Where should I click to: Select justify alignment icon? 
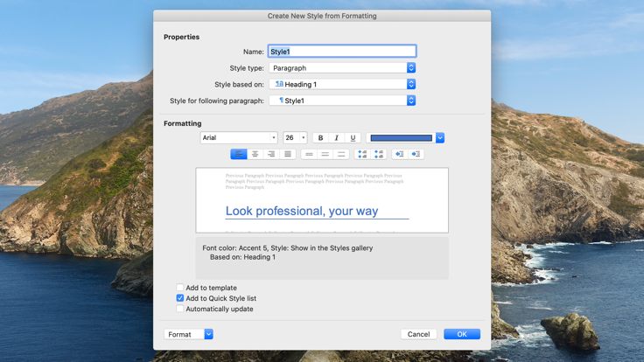click(x=288, y=154)
